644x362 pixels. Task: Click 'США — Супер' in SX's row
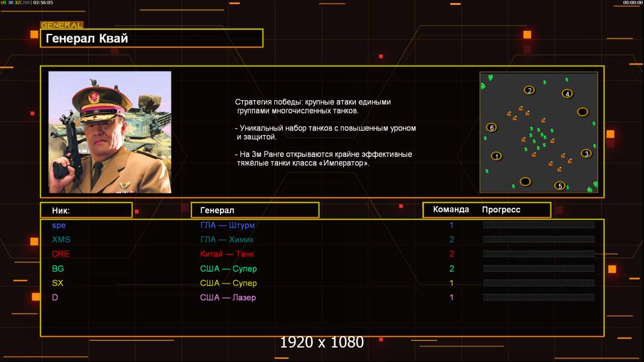tap(228, 283)
